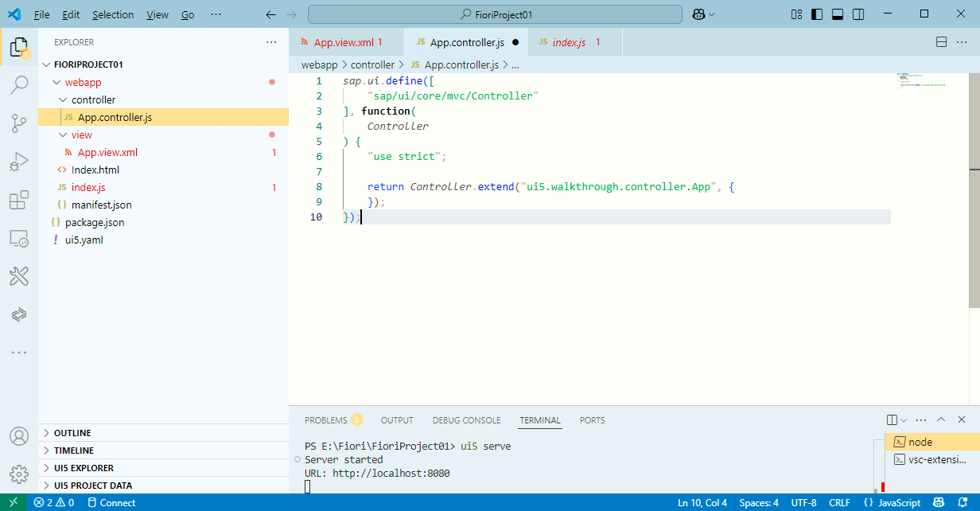This screenshot has height=511, width=980.
Task: Show hidden menu bar items
Action: (x=216, y=14)
